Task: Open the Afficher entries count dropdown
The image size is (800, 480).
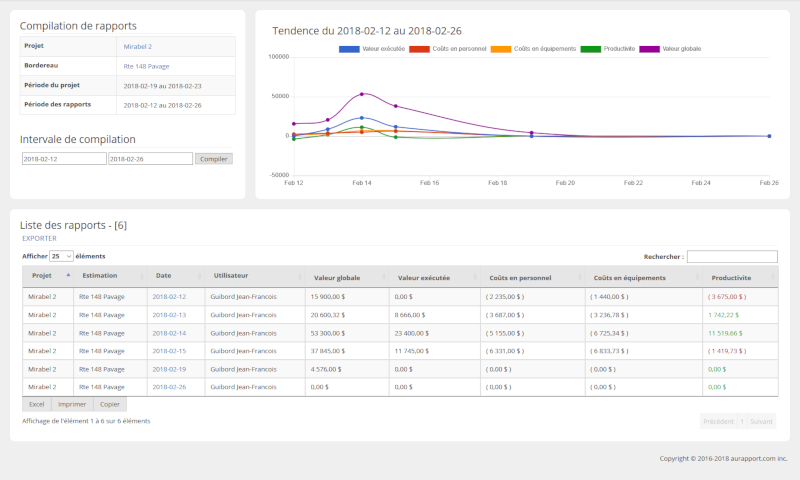Action: (x=62, y=257)
